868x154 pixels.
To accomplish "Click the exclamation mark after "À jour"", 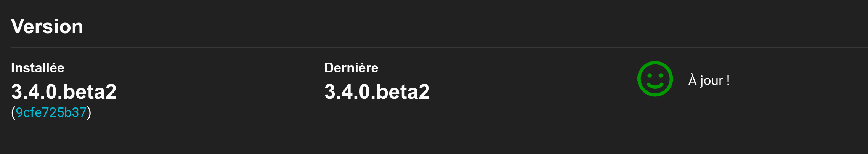I will [728, 80].
